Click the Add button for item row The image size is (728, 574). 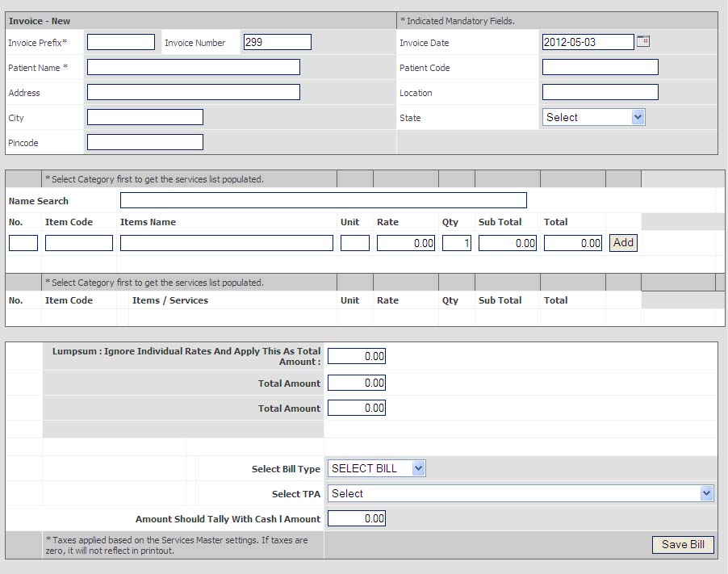623,242
